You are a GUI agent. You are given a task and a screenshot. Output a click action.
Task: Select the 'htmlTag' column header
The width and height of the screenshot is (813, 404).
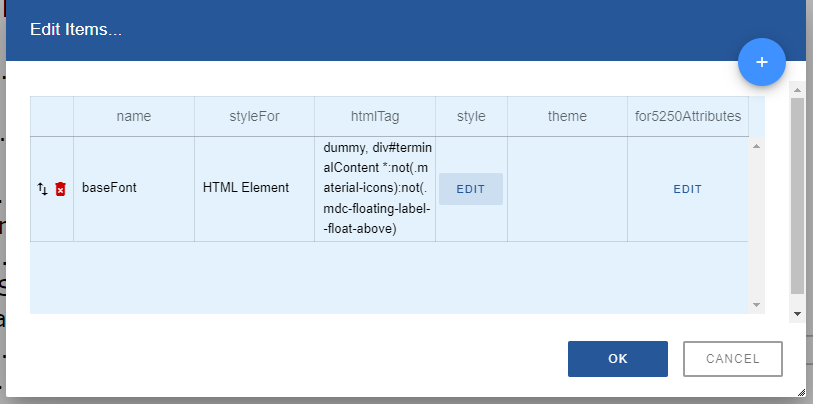point(374,116)
